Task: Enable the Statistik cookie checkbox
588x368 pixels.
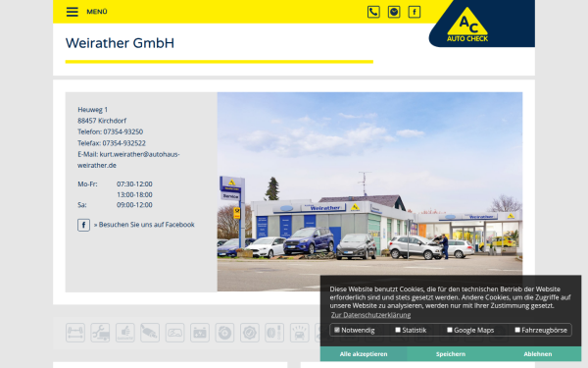Action: point(398,330)
